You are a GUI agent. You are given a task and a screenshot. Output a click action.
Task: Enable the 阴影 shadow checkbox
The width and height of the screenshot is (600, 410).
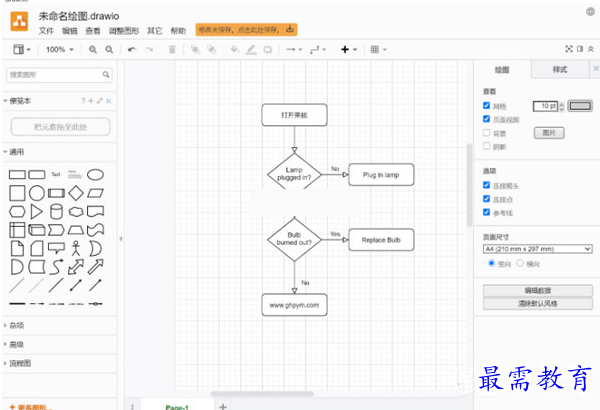point(486,146)
